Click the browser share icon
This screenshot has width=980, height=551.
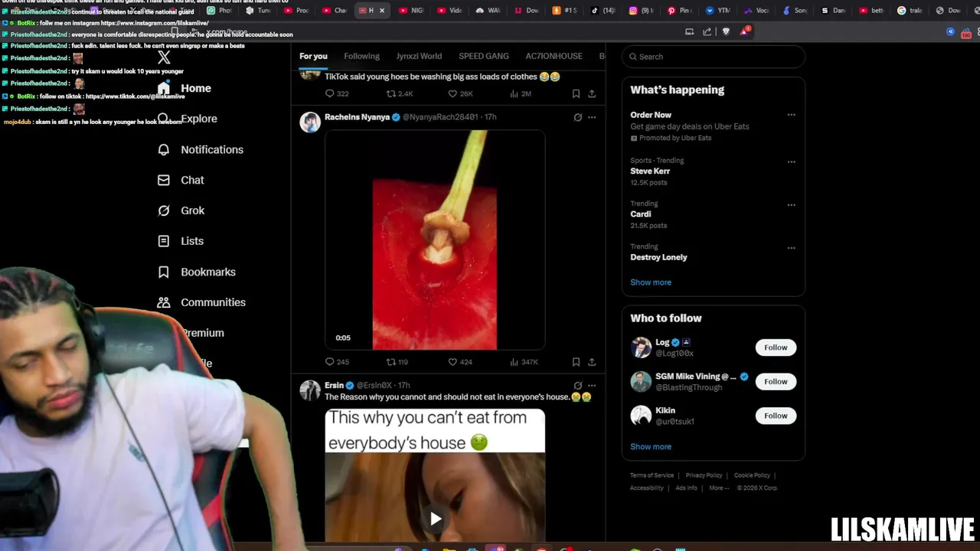707,31
